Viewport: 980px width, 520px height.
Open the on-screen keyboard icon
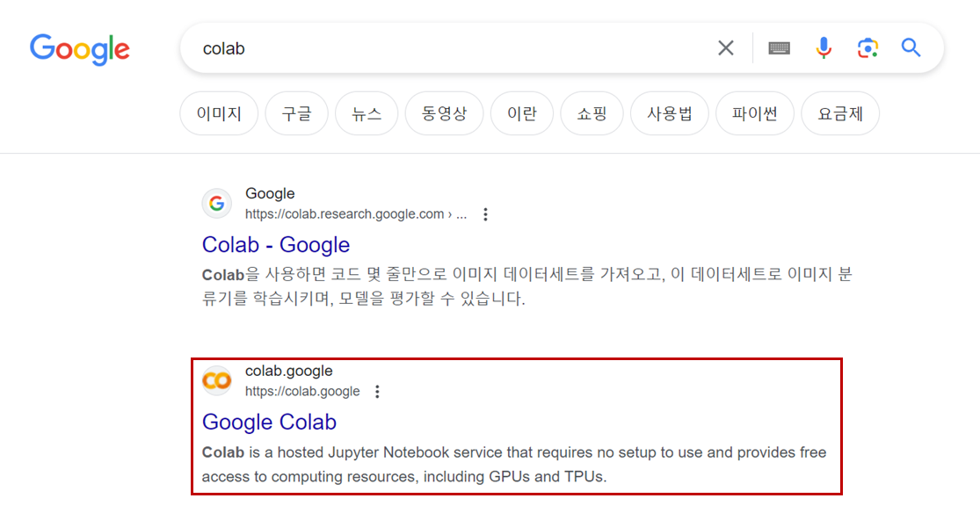pyautogui.click(x=779, y=48)
